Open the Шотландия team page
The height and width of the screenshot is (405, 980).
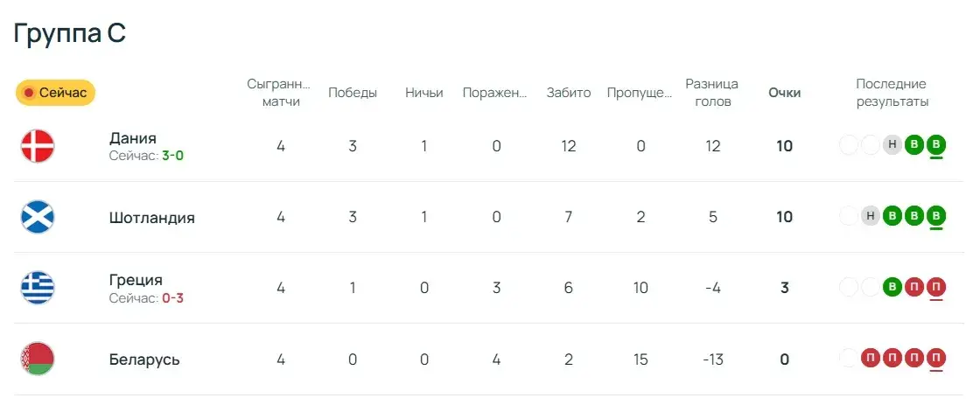tap(151, 218)
